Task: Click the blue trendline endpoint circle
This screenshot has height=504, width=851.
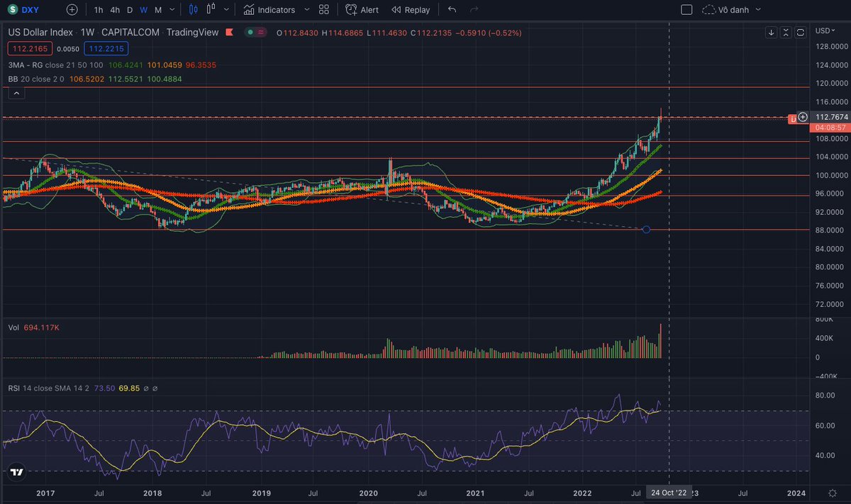Action: point(645,229)
